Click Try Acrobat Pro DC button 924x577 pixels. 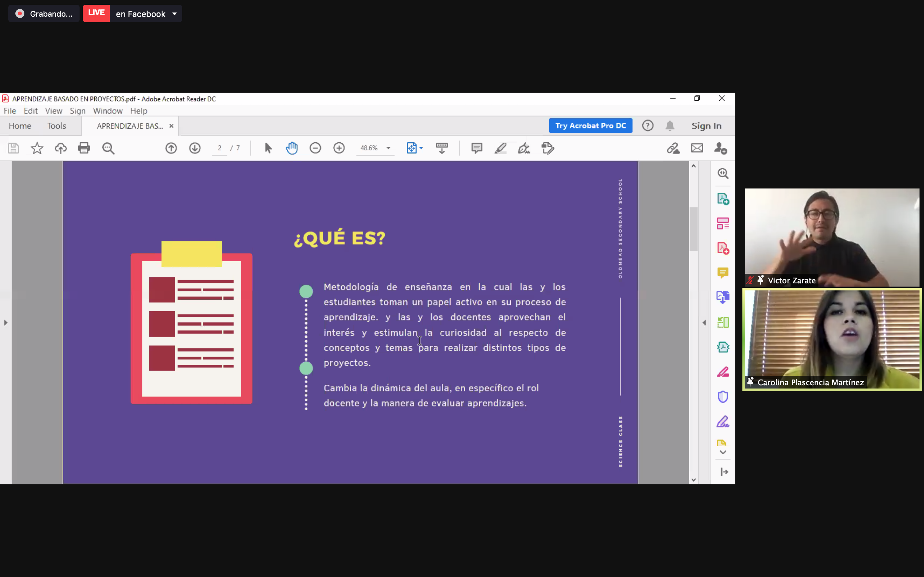click(x=590, y=126)
